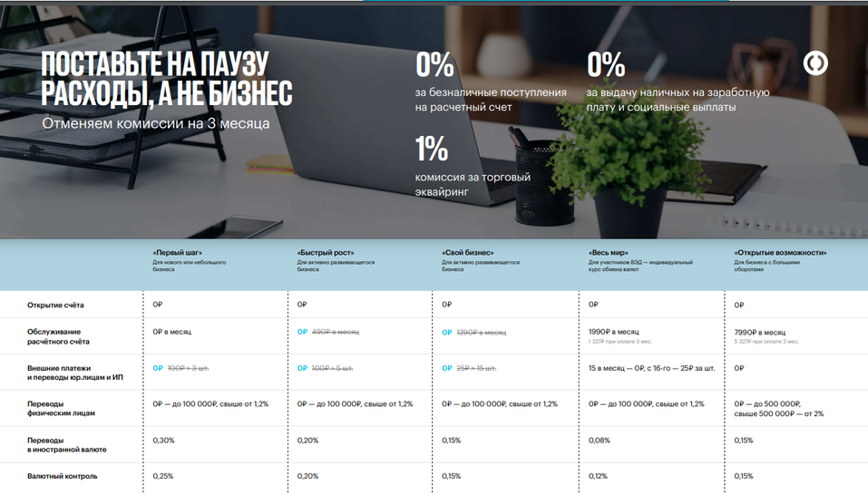Viewport: 868px width, 494px height.
Task: Click the "Валютный контроль" row label
Action: point(62,476)
